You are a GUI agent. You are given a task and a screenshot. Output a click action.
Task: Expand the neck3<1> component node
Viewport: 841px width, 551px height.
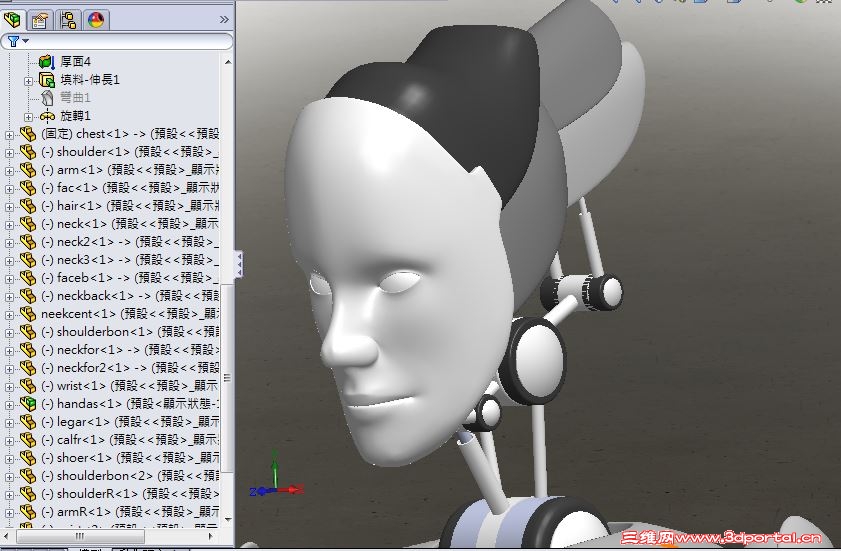(x=9, y=261)
